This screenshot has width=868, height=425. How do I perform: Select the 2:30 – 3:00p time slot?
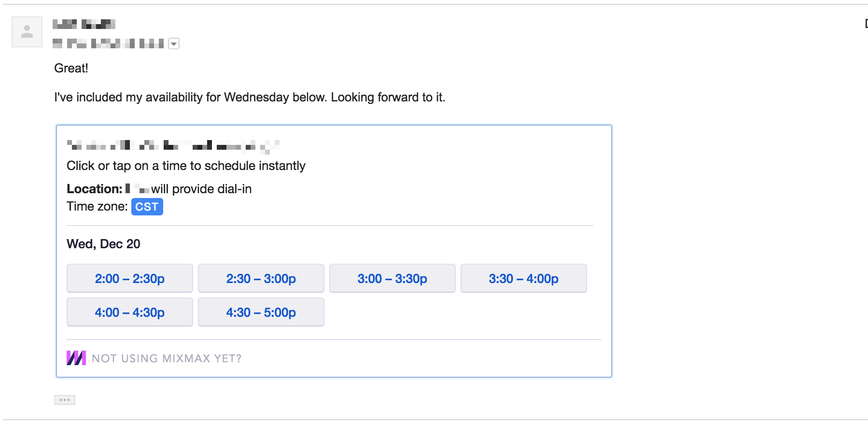click(261, 278)
